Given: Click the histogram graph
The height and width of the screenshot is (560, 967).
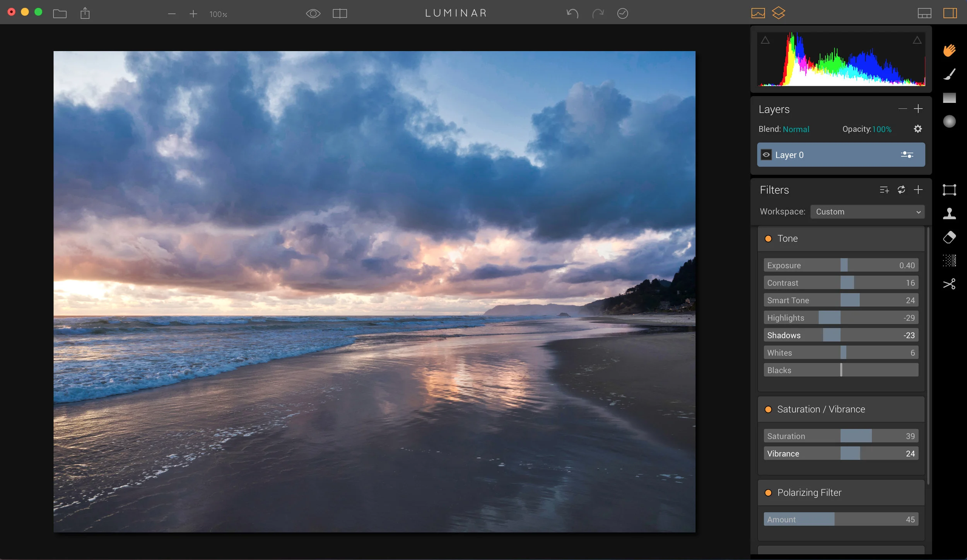Looking at the screenshot, I should 841,59.
